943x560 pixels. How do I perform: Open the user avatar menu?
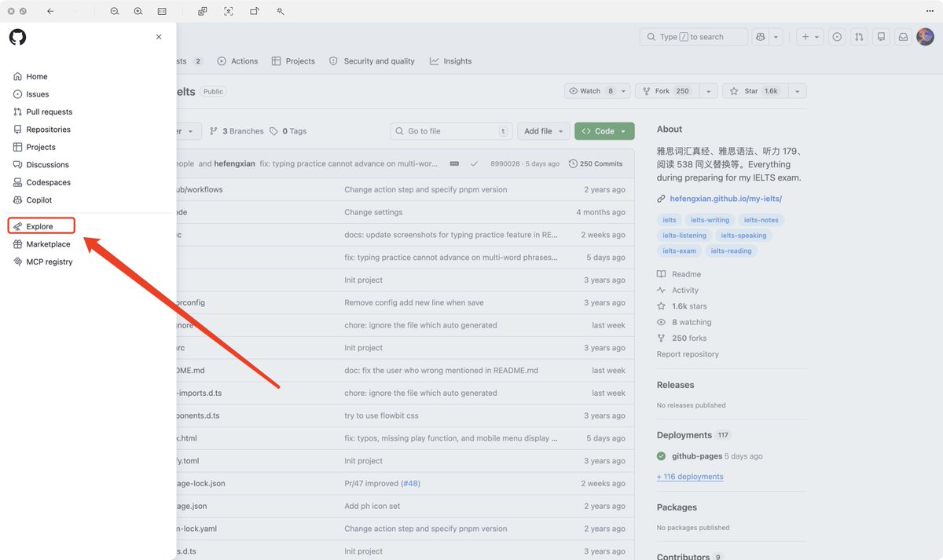coord(925,37)
